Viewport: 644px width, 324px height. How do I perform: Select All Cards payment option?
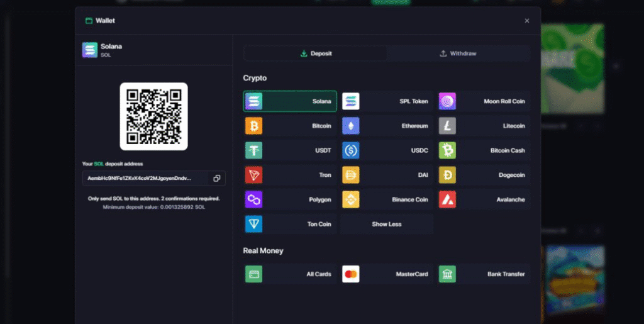click(290, 274)
